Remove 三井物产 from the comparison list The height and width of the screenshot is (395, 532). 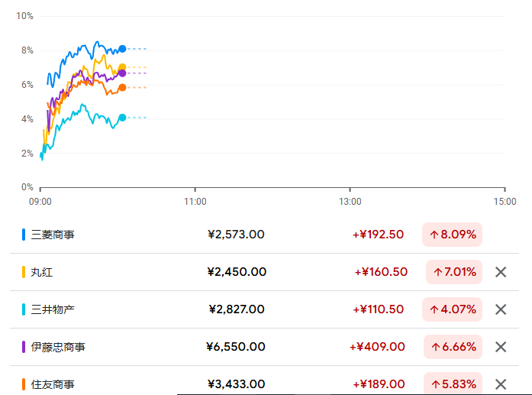point(501,309)
